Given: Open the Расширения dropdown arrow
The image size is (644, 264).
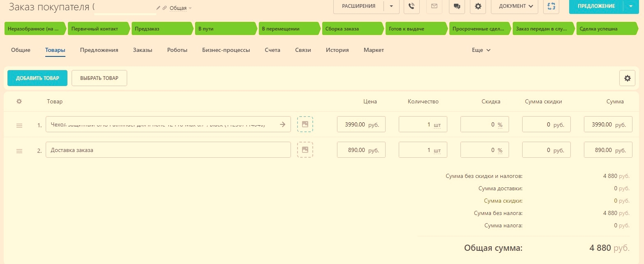Looking at the screenshot, I should (x=391, y=6).
